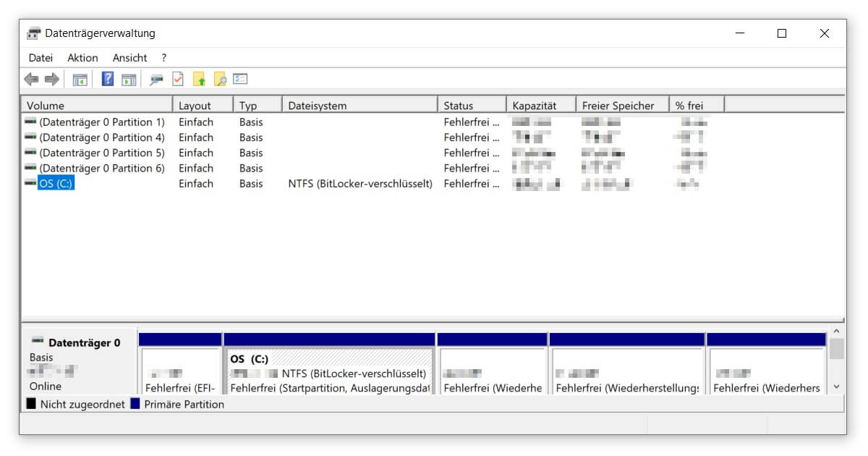The height and width of the screenshot is (456, 868).
Task: Select the OS (C:) volume in the list
Action: [57, 183]
